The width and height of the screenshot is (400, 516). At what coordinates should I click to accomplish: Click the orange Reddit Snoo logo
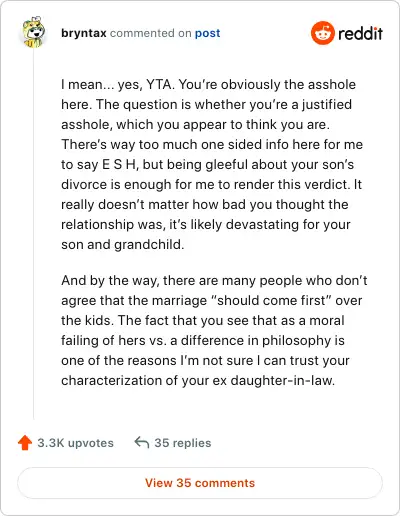(x=322, y=33)
